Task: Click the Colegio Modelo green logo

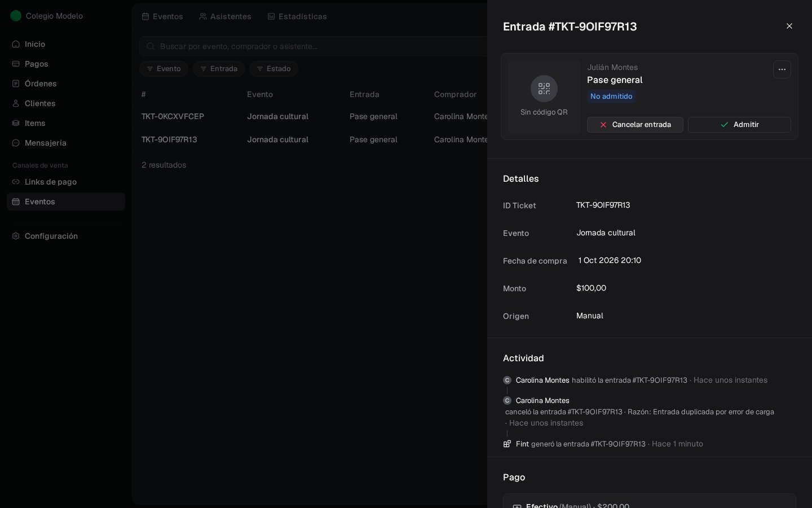Action: pos(16,16)
